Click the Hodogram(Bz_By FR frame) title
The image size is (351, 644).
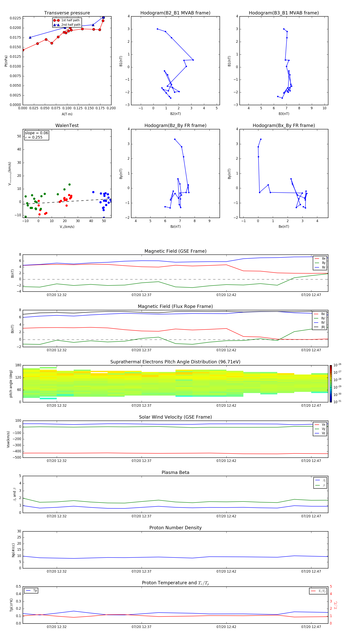click(x=175, y=125)
